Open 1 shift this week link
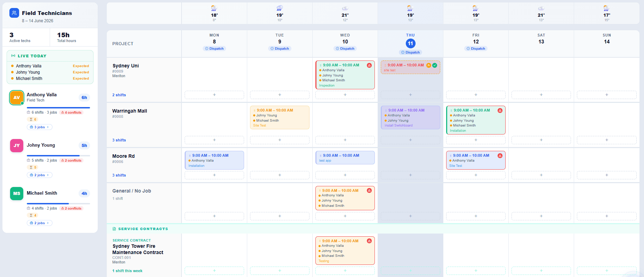This screenshot has width=644, height=277. (x=127, y=271)
